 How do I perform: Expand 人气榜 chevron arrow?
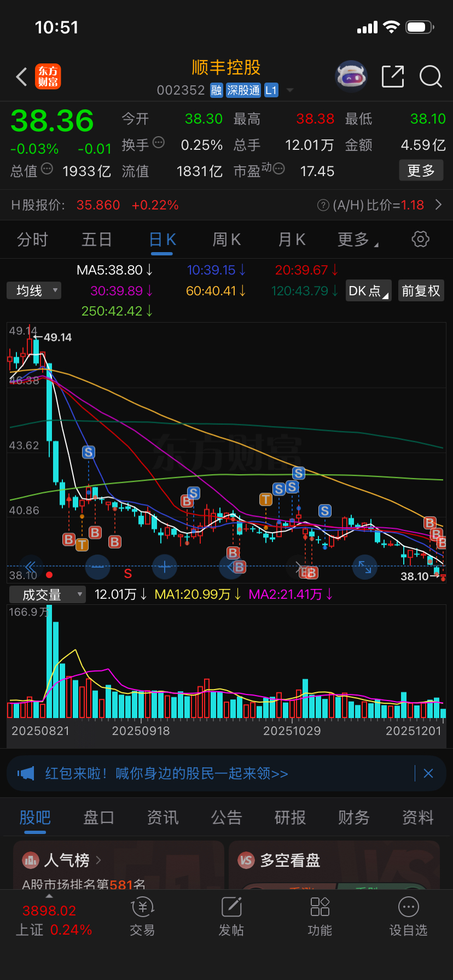(98, 860)
